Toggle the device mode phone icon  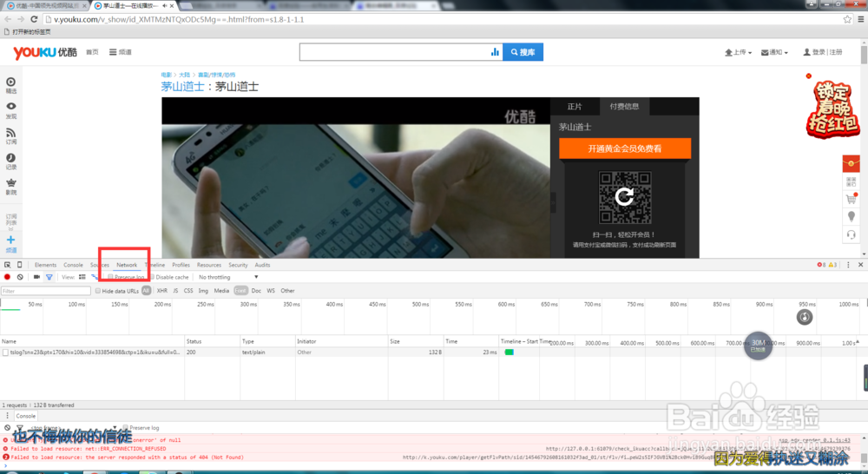[19, 266]
